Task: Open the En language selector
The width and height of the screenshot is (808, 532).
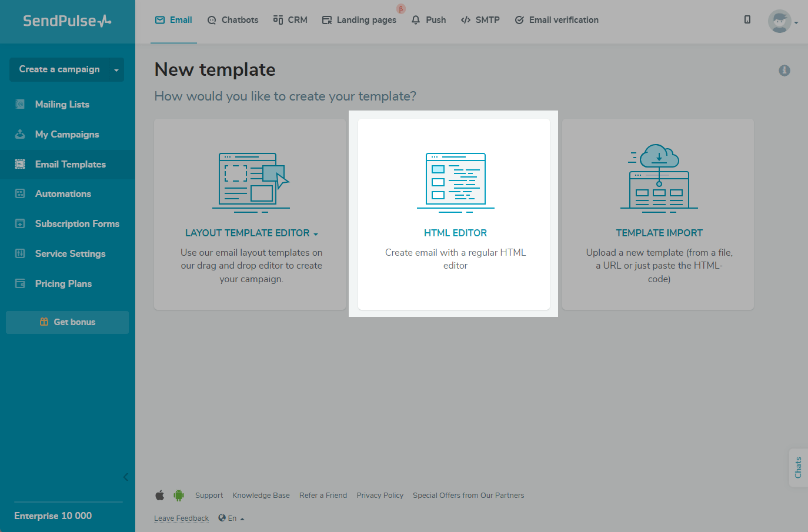Action: 231,518
